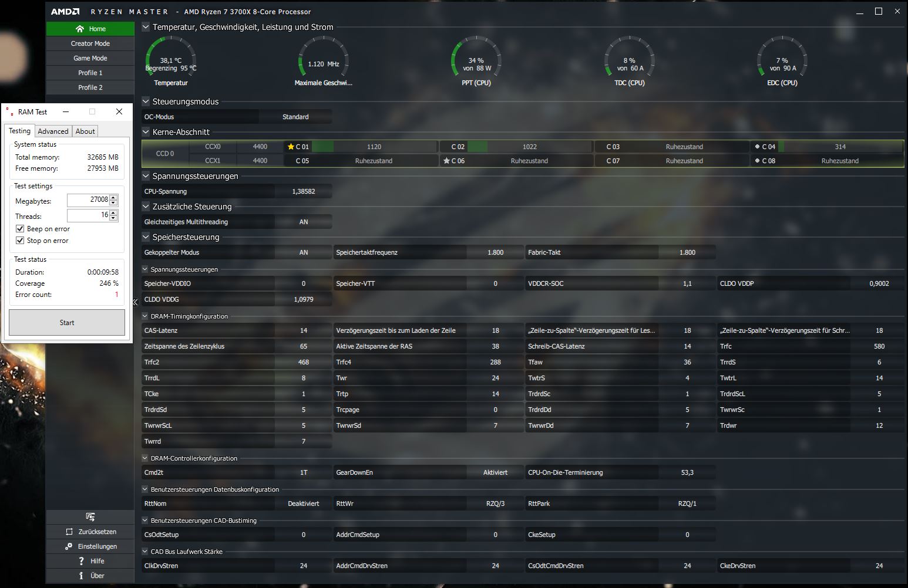Click Megabytes input field in RAM Test

pos(88,200)
